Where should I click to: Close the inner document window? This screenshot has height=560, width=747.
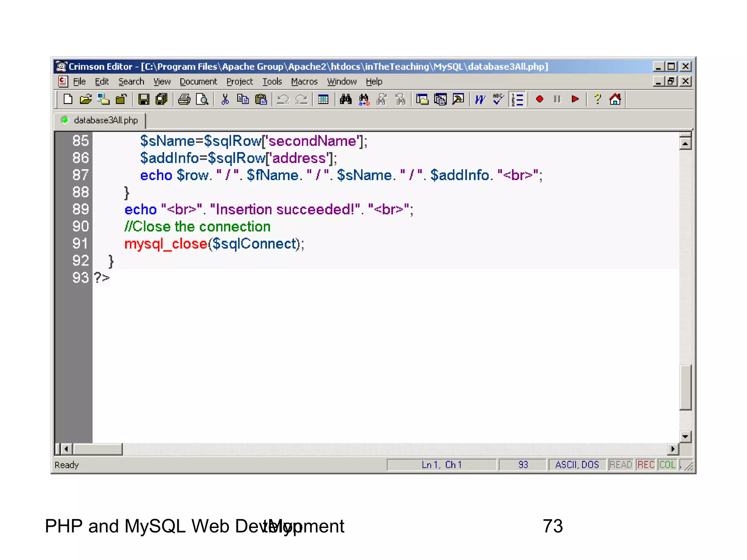pyautogui.click(x=685, y=81)
